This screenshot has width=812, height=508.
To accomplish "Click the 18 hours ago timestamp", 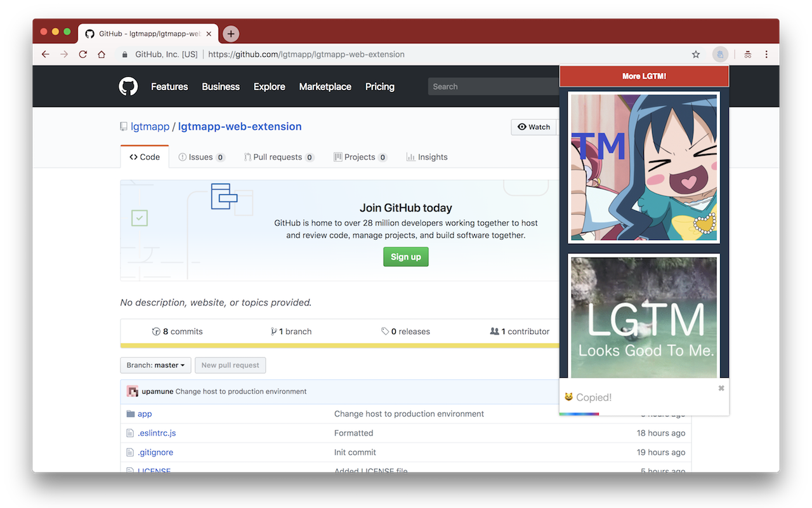I will coord(661,433).
